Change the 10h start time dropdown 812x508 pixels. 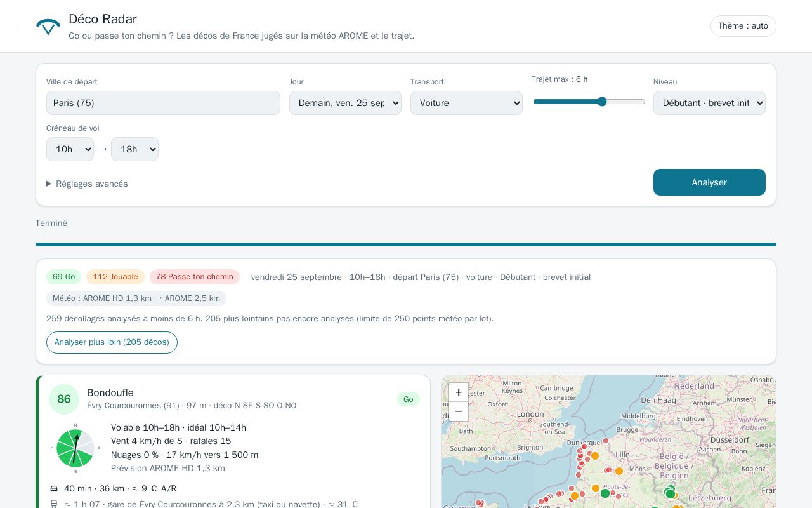tap(70, 149)
